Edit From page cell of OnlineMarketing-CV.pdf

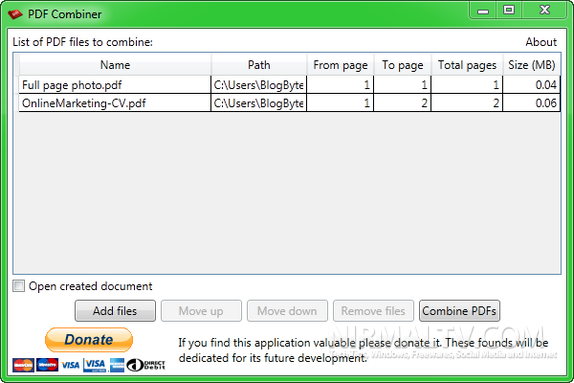coord(340,103)
